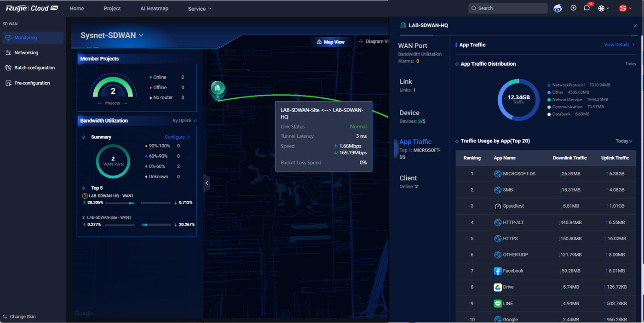Click the Facebook app icon in ranking
The height and width of the screenshot is (323, 644).
pyautogui.click(x=497, y=271)
